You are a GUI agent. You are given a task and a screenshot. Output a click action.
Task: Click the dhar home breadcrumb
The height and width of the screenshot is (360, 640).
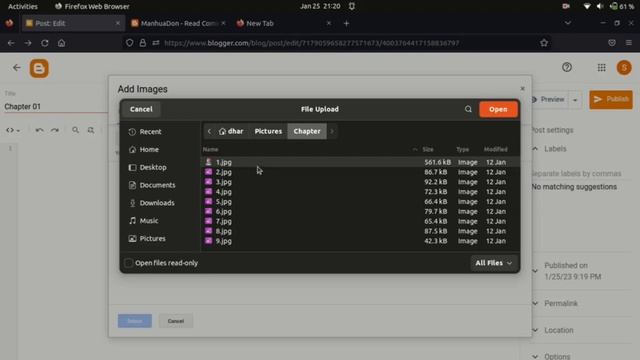pyautogui.click(x=231, y=131)
